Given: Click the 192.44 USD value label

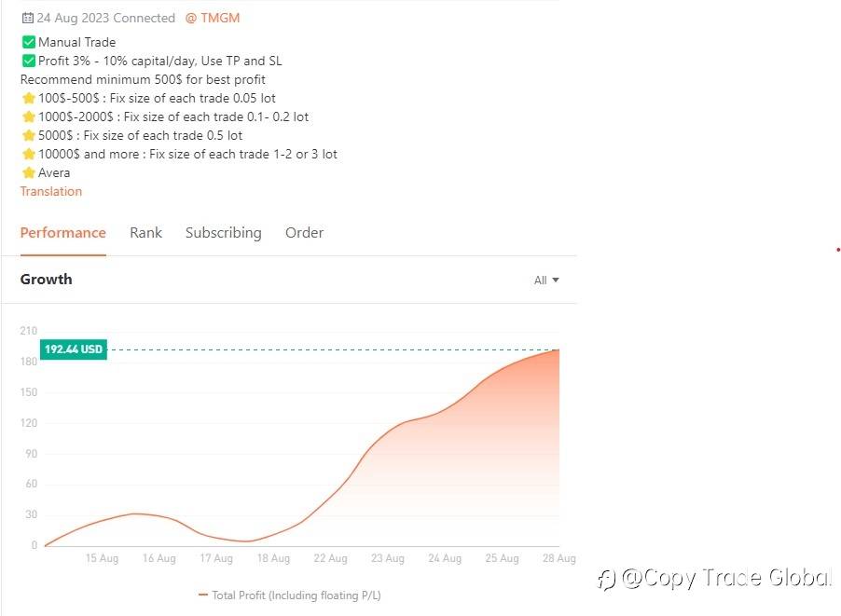Looking at the screenshot, I should point(74,349).
